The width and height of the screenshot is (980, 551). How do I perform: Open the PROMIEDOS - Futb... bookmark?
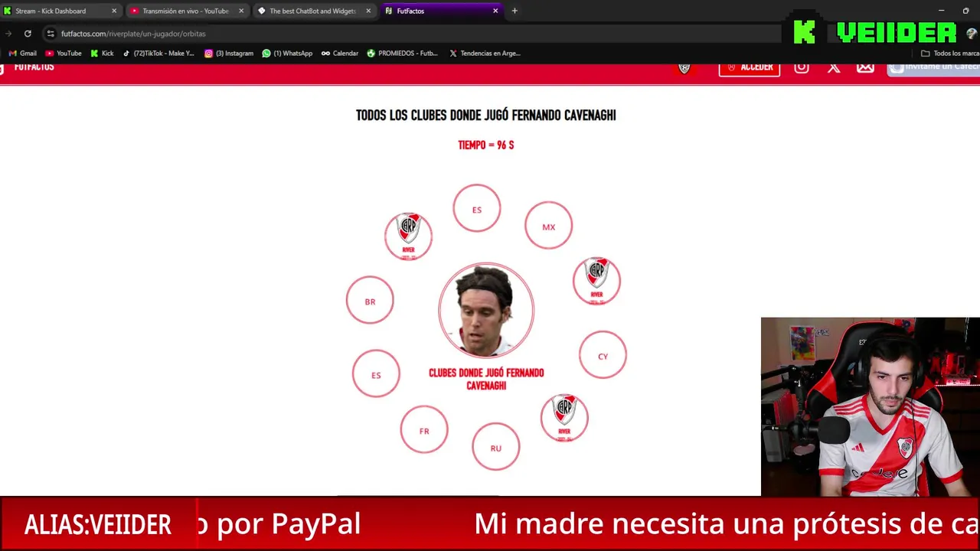[403, 54]
